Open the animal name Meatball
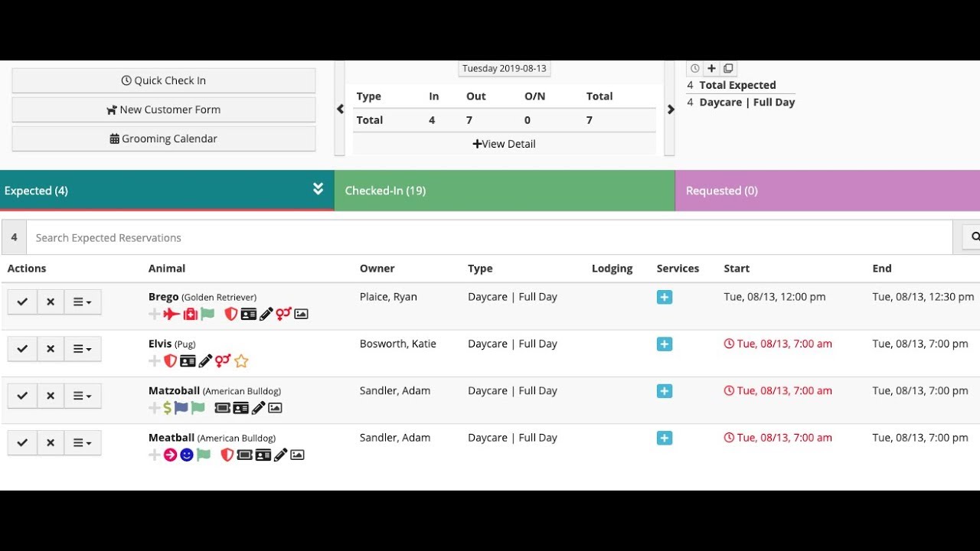The image size is (980, 551). [171, 438]
